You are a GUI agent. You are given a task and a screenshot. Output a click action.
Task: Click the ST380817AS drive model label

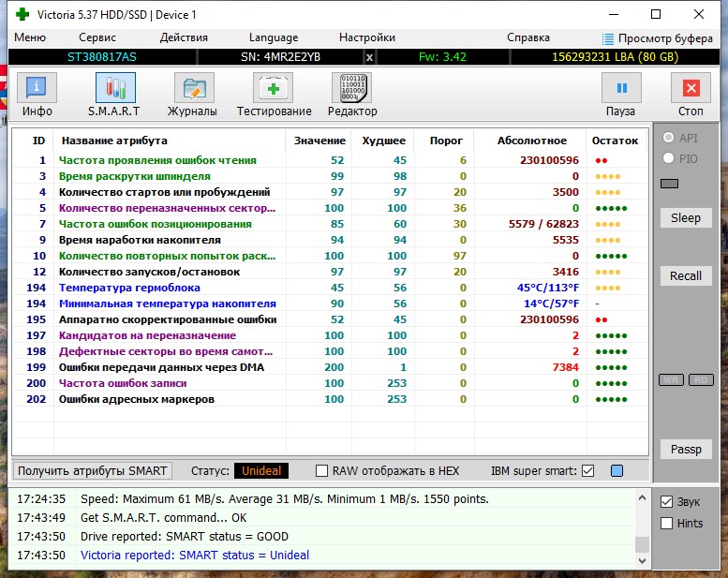tap(102, 57)
